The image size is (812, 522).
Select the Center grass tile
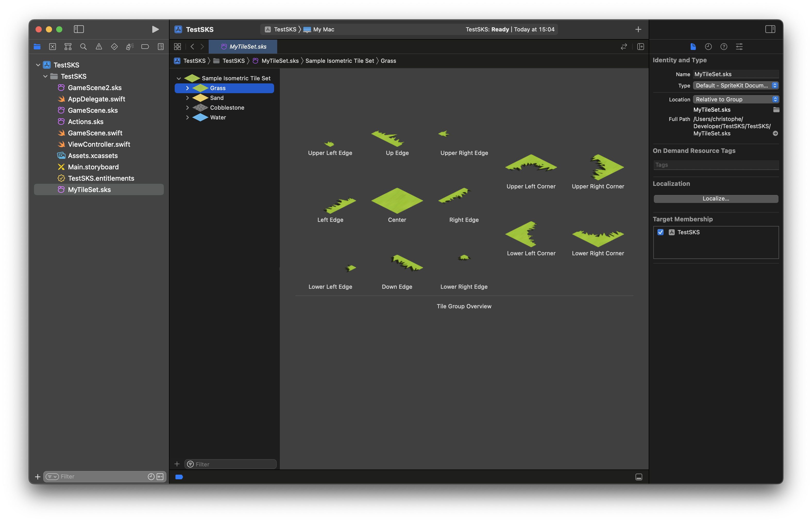(397, 201)
